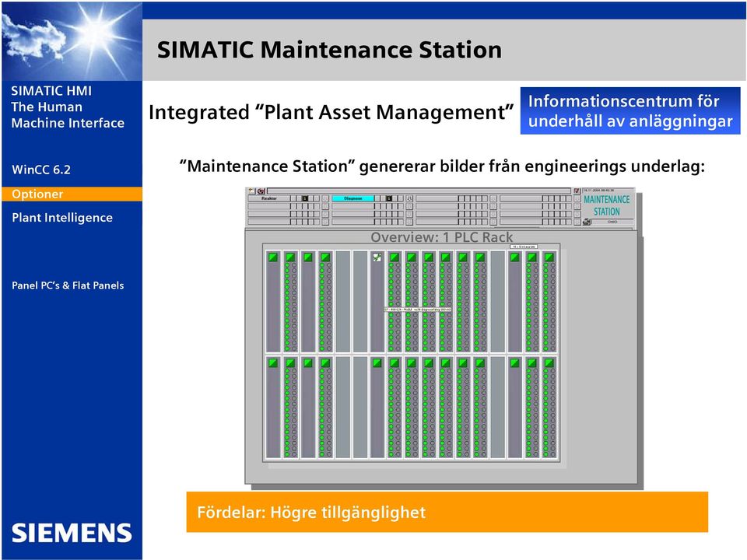Select WinCC 6.2 in the sidebar

pos(41,170)
